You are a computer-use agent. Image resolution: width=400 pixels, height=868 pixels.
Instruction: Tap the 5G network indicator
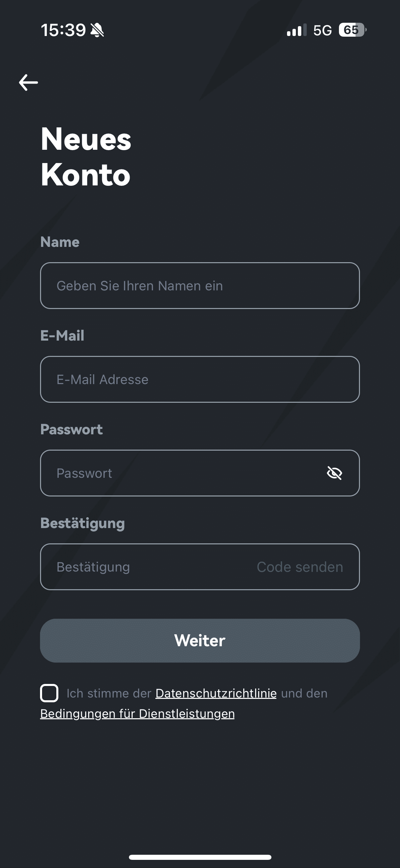(x=322, y=31)
